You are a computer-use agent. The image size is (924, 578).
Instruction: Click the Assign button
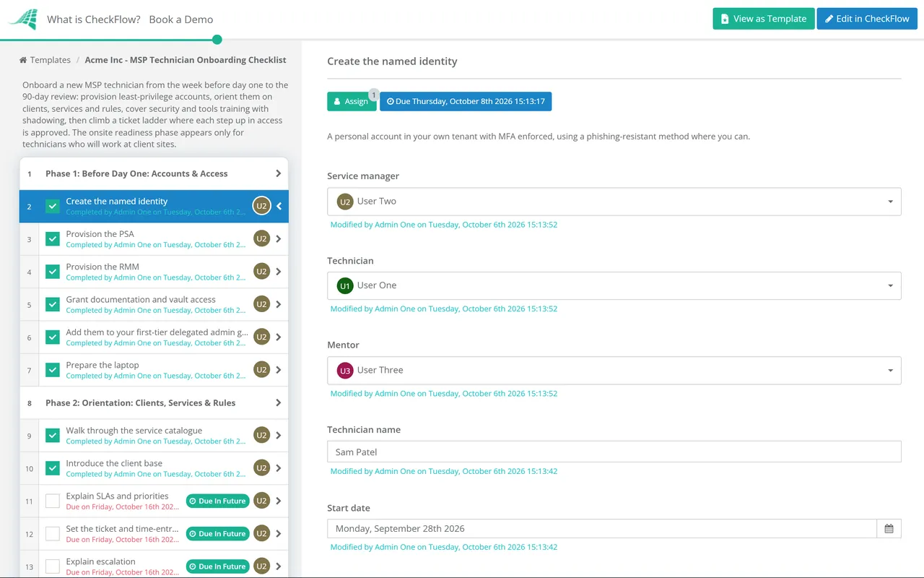[352, 101]
